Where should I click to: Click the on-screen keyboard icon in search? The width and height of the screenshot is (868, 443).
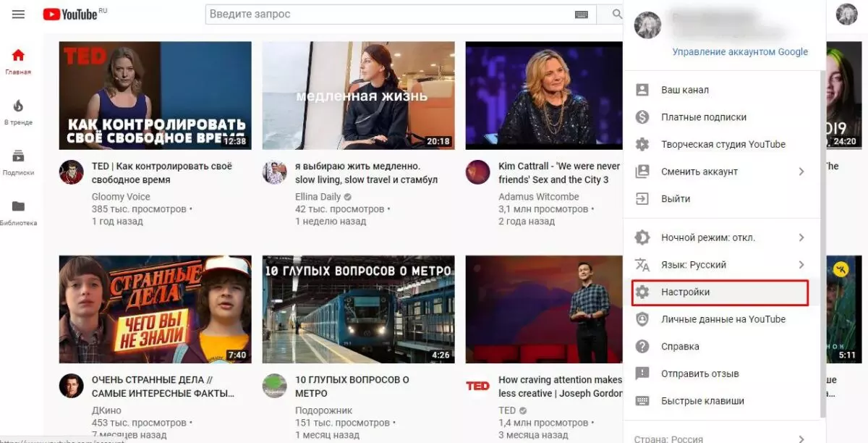(x=582, y=14)
